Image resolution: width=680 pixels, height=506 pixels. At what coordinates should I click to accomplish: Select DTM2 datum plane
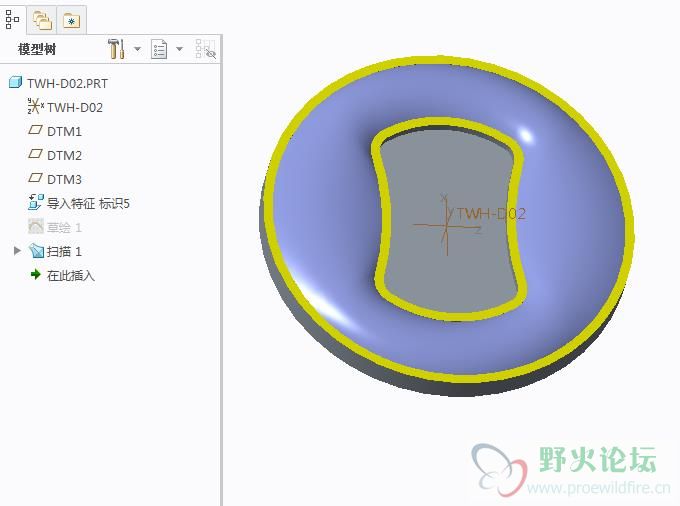pyautogui.click(x=64, y=155)
